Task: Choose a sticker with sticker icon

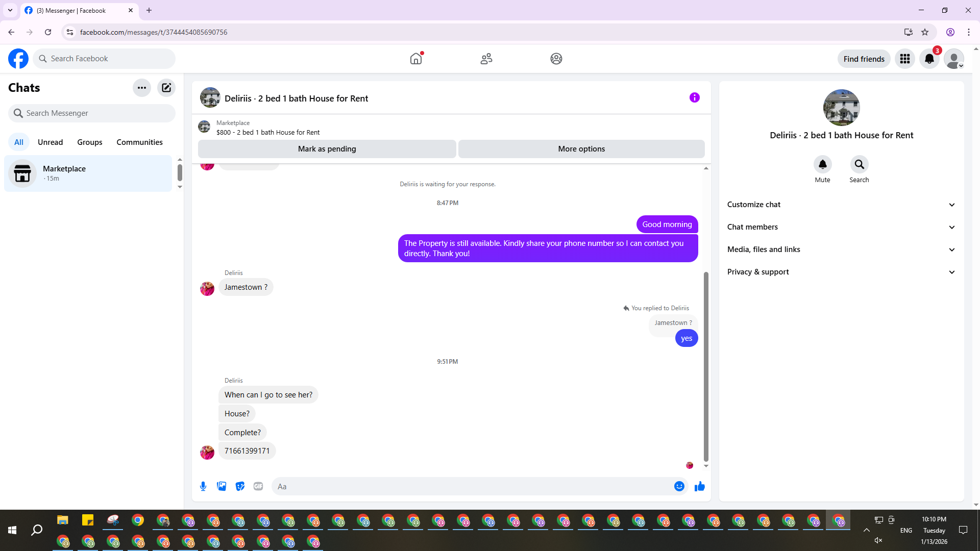Action: (x=240, y=486)
